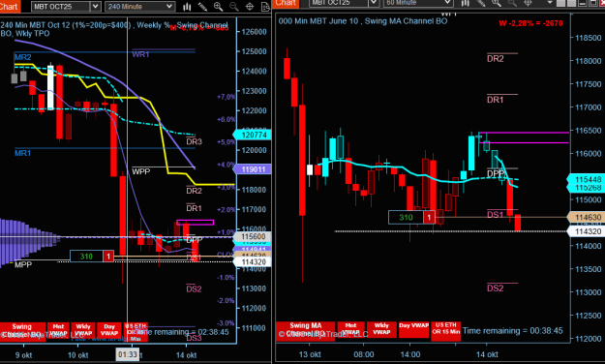The width and height of the screenshot is (605, 364).
Task: Click MBT OCT25 instrument field in right chart
Action: (339, 3)
